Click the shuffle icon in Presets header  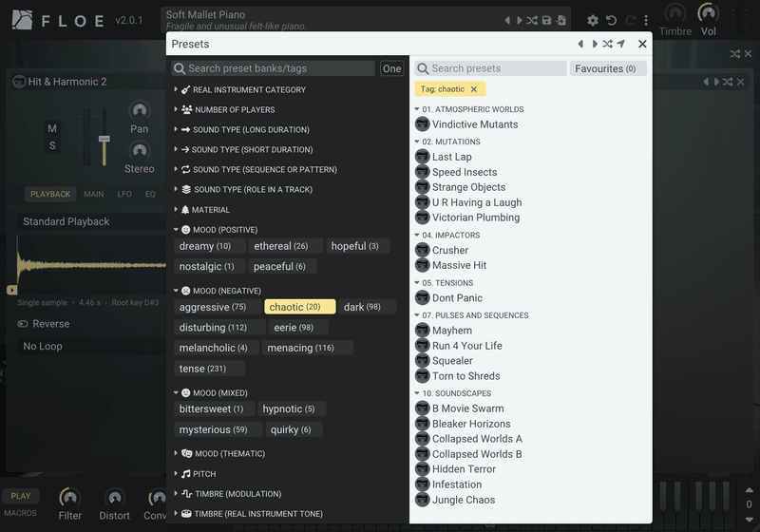pyautogui.click(x=607, y=44)
